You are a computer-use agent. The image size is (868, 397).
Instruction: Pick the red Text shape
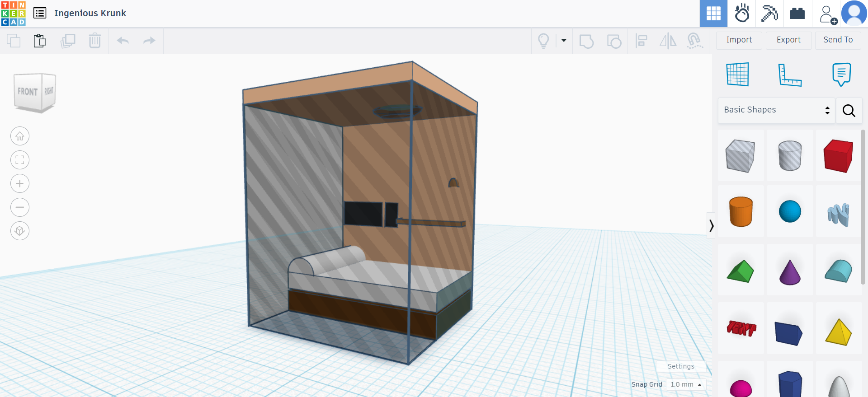click(741, 328)
